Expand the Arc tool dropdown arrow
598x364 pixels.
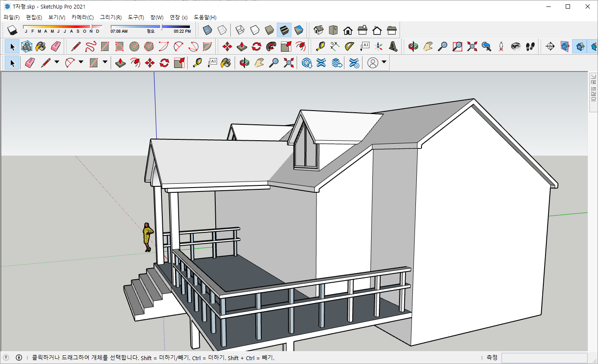click(81, 63)
